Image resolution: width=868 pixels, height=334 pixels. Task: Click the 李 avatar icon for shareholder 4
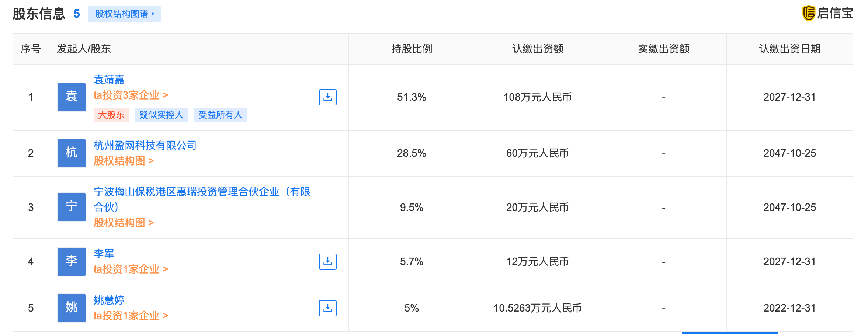pos(71,261)
